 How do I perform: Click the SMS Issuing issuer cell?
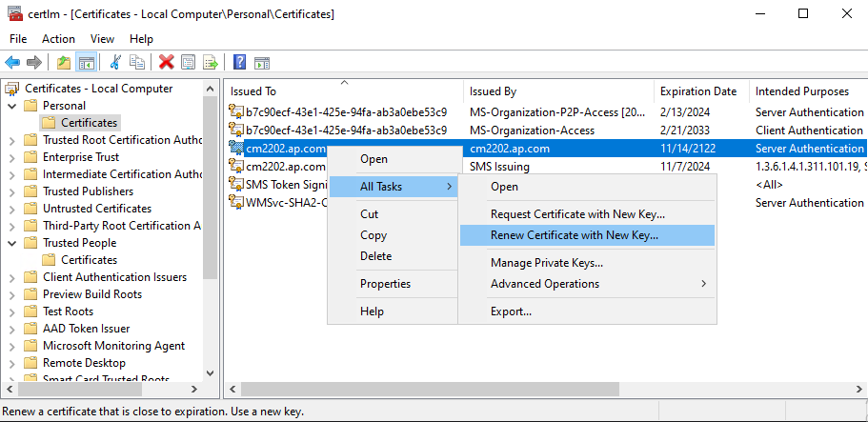pyautogui.click(x=499, y=166)
